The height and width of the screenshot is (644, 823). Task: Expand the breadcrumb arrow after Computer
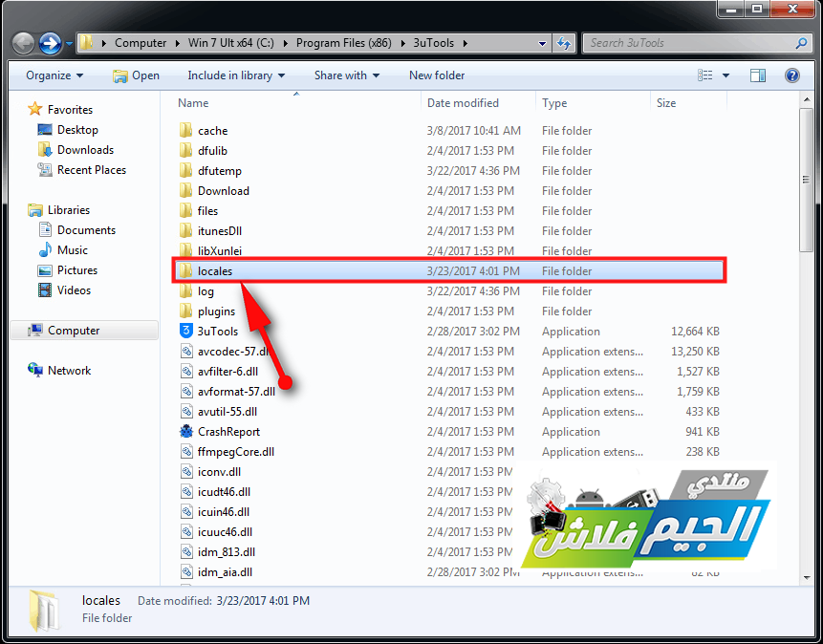pos(178,44)
